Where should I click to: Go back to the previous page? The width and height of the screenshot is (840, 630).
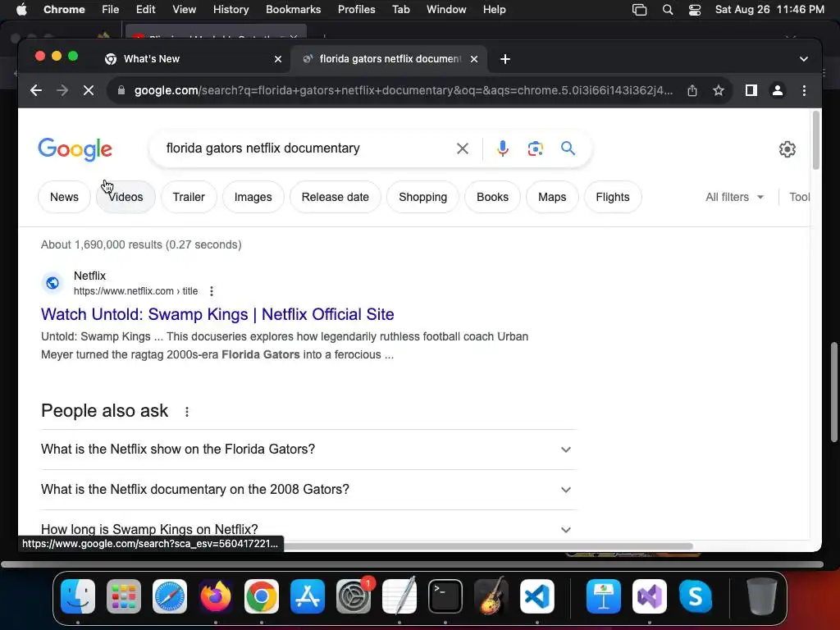click(36, 90)
